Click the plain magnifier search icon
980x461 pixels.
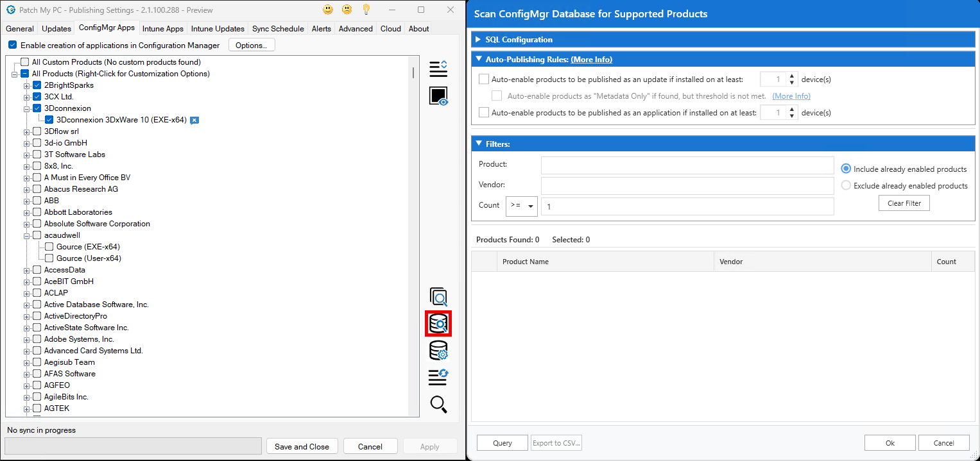[438, 405]
